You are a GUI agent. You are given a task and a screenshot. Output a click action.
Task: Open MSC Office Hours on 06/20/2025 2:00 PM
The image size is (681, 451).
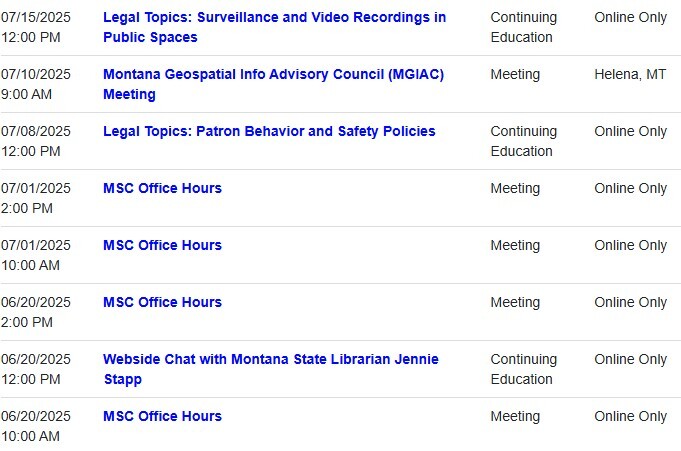[x=162, y=303]
